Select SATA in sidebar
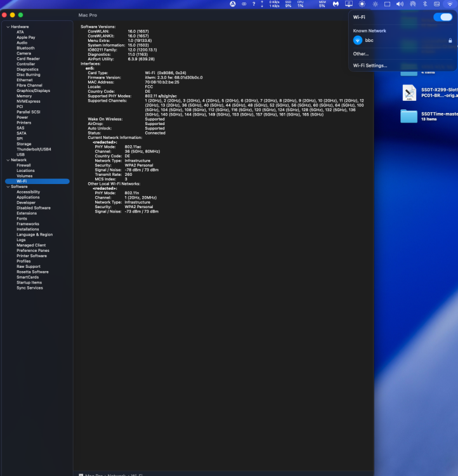458x476 pixels. [21, 133]
